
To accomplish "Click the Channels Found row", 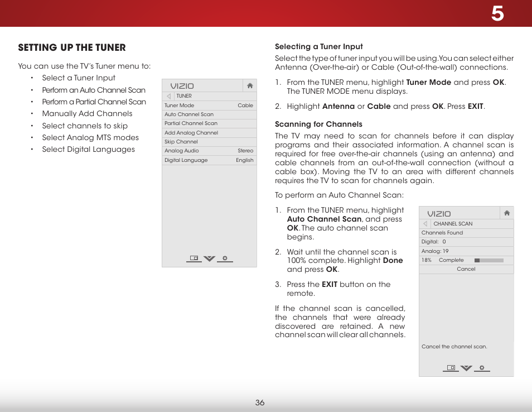I will (466, 233).
